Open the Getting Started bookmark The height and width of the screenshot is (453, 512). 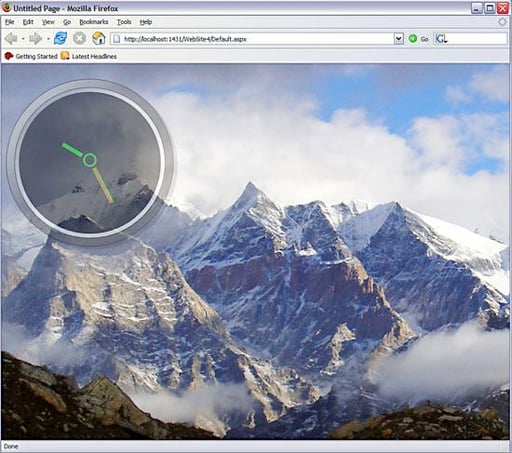(31, 56)
